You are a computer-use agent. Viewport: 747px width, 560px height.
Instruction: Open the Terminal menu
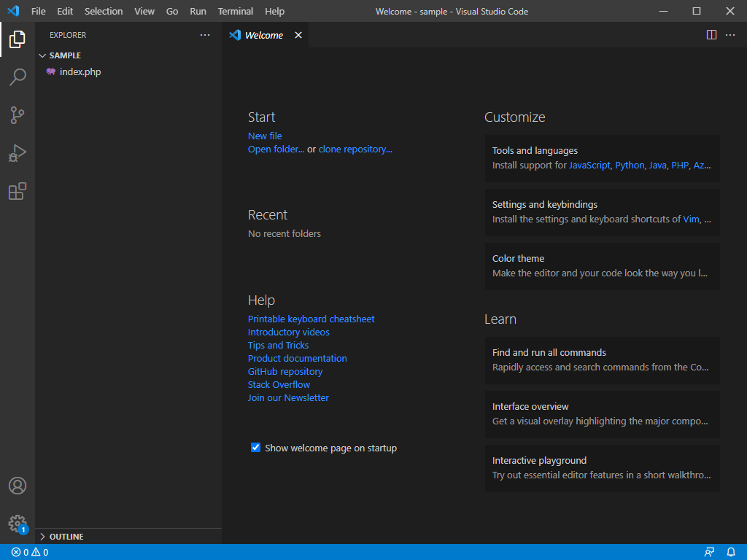point(236,12)
